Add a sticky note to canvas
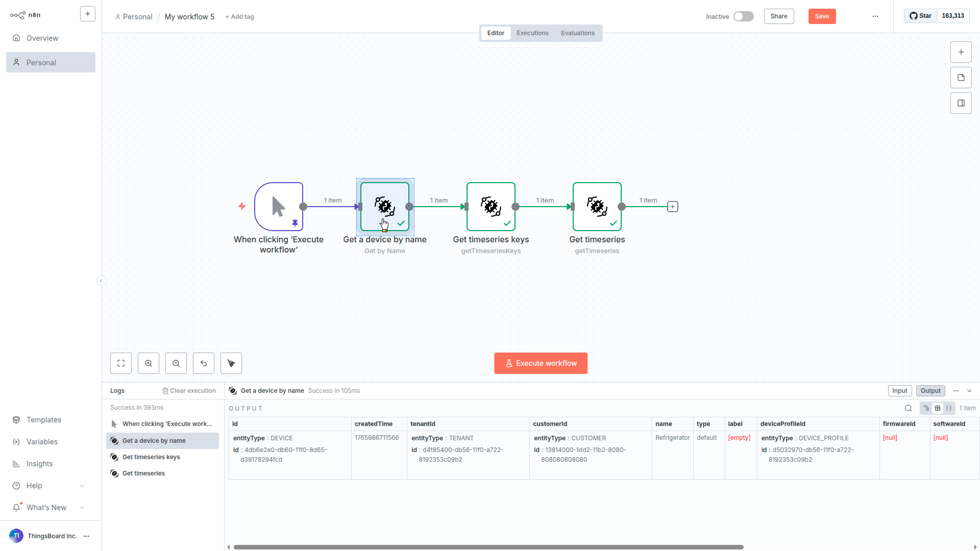 (x=961, y=78)
